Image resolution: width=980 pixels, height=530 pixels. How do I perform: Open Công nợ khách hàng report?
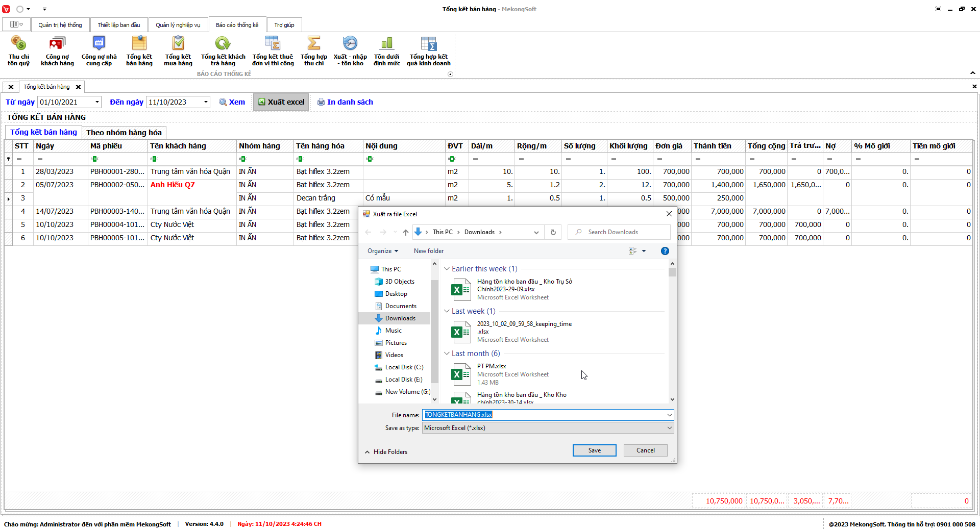pyautogui.click(x=57, y=51)
